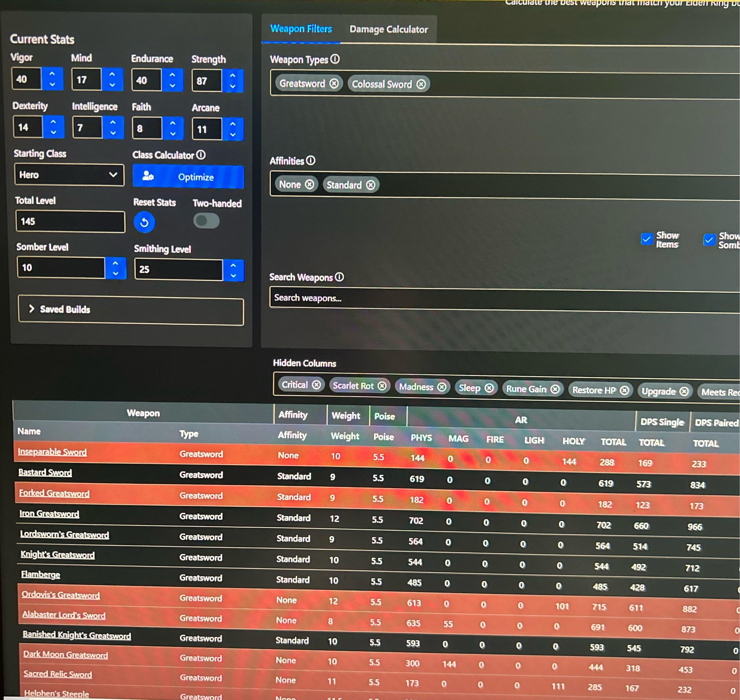Open the Lordsworn's Greatsword link
740x700 pixels.
point(65,534)
